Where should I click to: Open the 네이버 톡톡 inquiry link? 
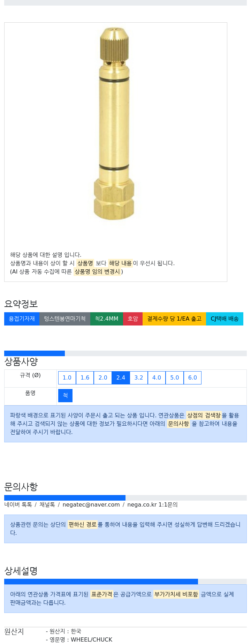click(x=18, y=505)
